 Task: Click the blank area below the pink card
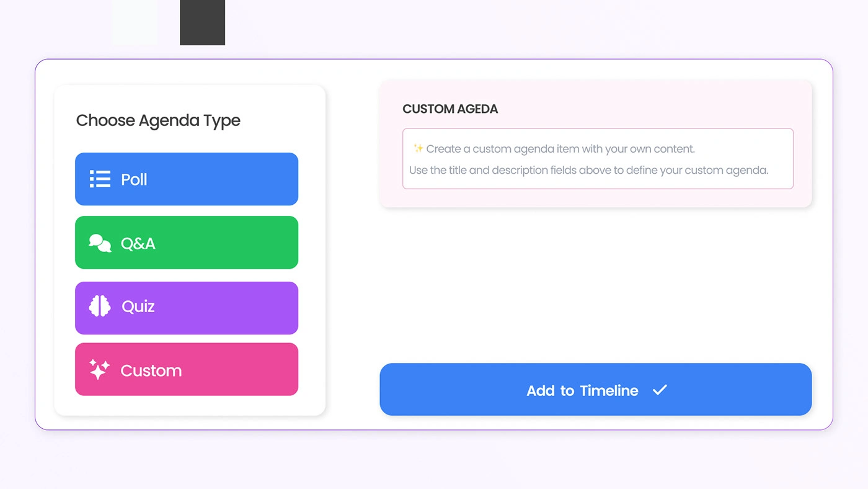595,285
